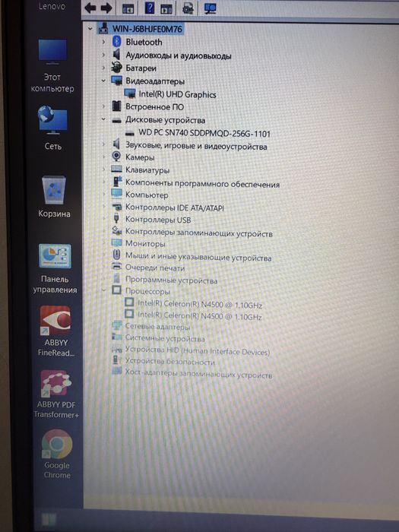
Task: Expand the Bluetooth category
Action: [103, 42]
